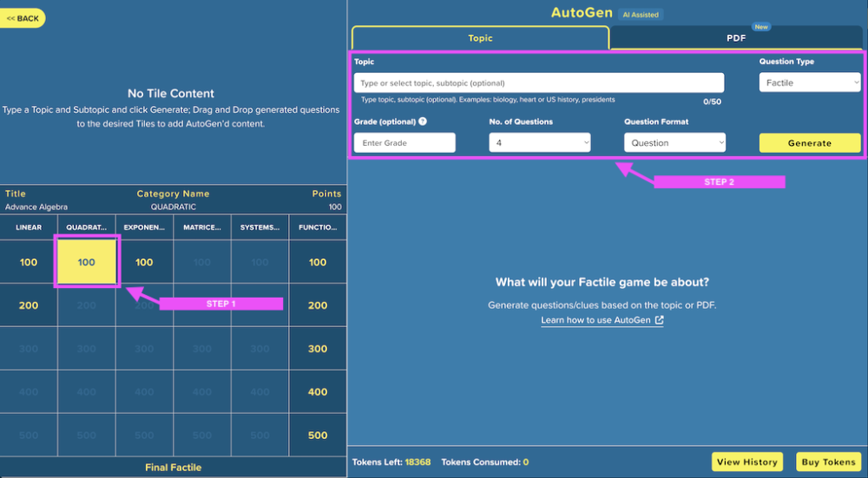Image resolution: width=868 pixels, height=478 pixels.
Task: Expand the No. of Questions dropdown
Action: (539, 143)
